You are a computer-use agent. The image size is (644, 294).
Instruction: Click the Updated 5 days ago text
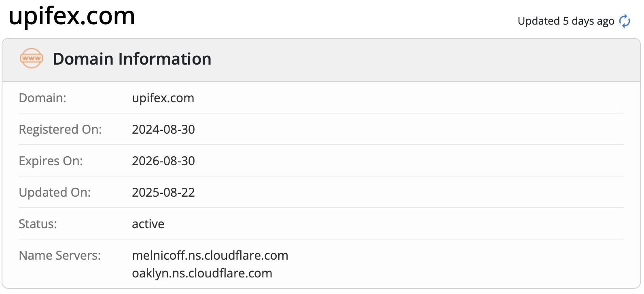click(566, 21)
